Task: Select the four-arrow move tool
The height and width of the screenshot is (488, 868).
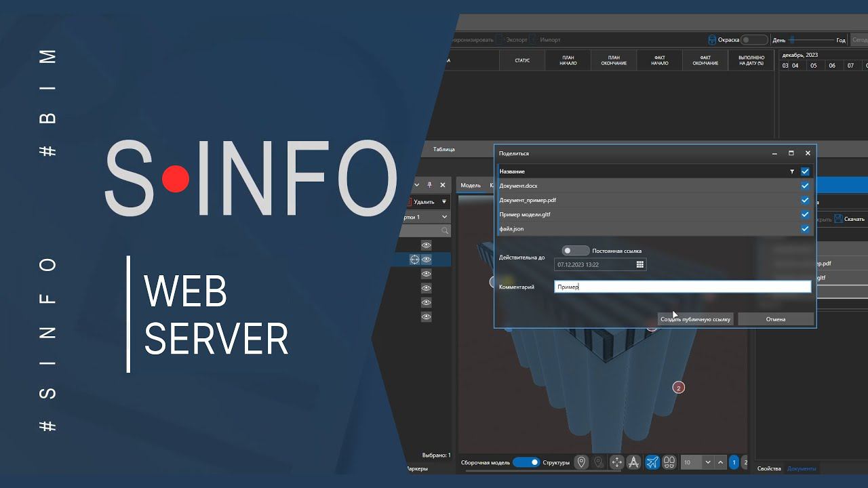Action: tap(616, 462)
